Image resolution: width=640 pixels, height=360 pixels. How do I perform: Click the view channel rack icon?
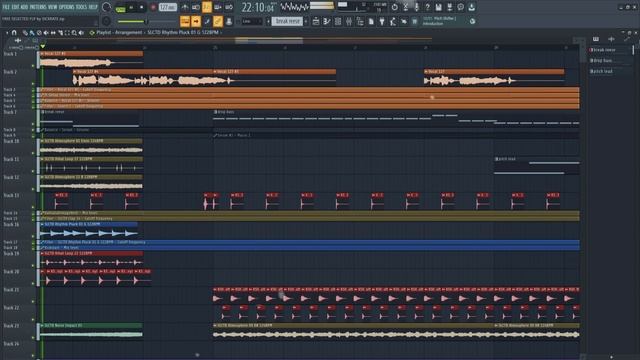[x=338, y=21]
